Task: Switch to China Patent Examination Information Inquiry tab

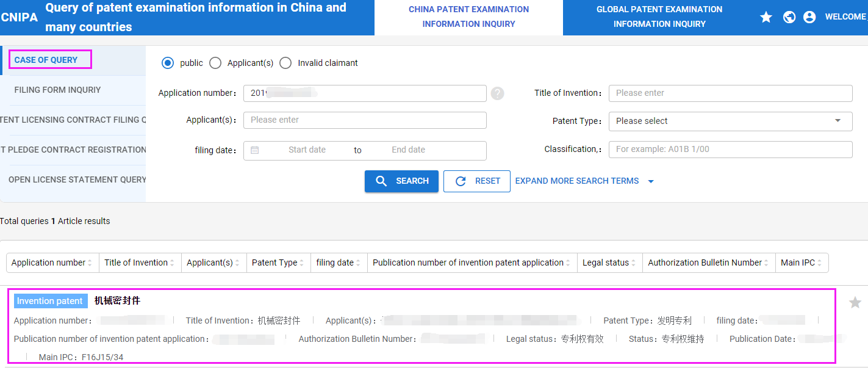Action: [468, 17]
